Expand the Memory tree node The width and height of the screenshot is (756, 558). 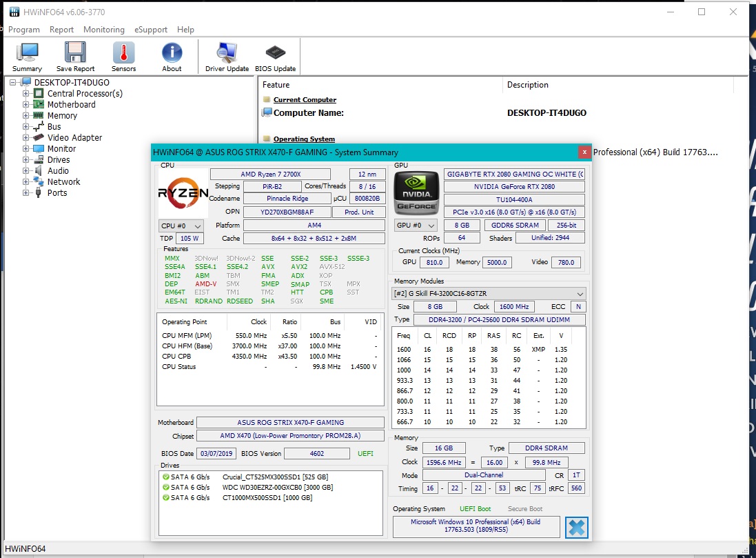(25, 116)
